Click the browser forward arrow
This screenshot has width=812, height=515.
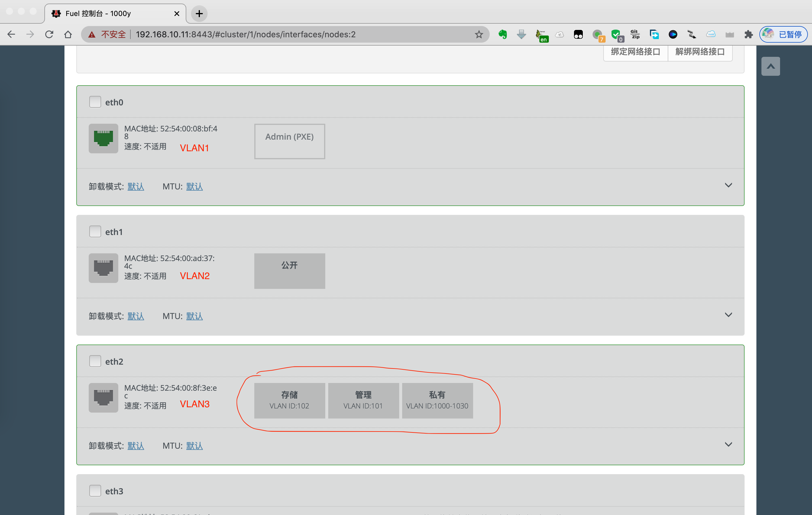pyautogui.click(x=30, y=34)
